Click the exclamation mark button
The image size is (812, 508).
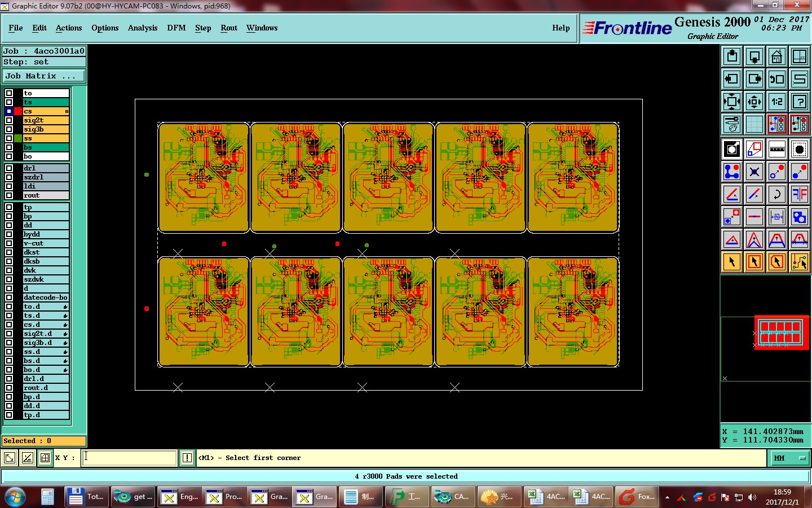(187, 458)
